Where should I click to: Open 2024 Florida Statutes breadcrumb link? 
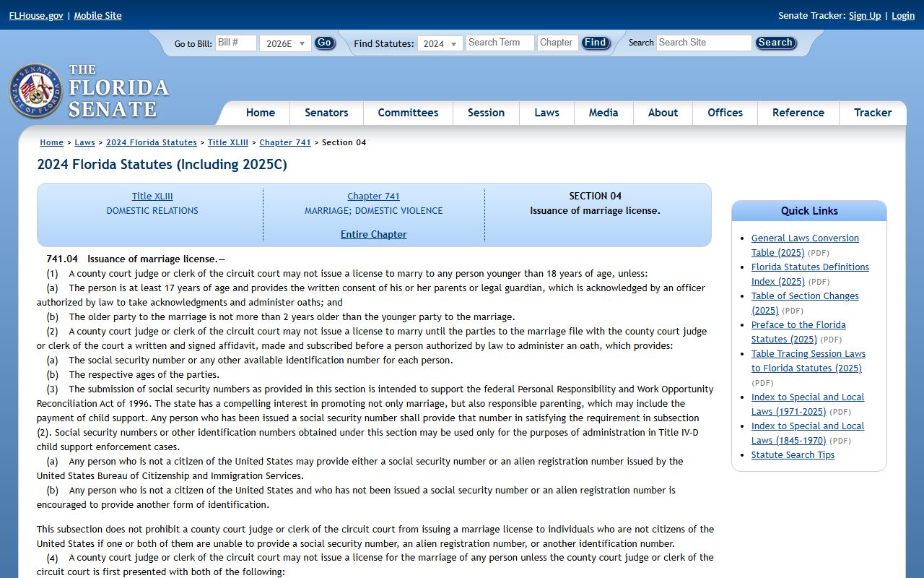point(152,142)
